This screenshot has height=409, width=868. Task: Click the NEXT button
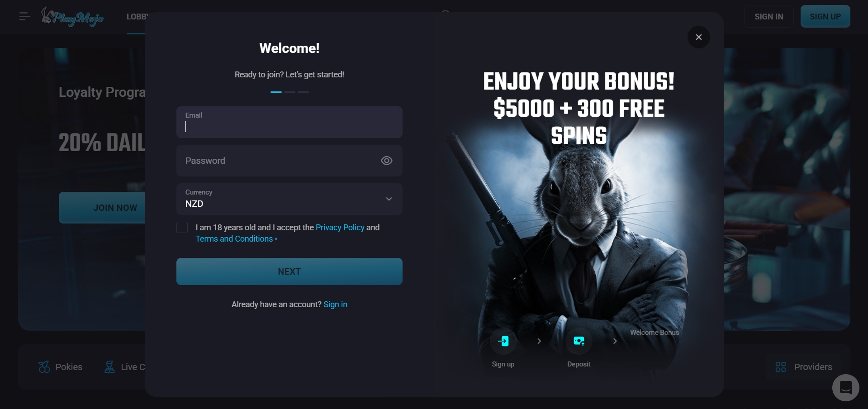289,271
